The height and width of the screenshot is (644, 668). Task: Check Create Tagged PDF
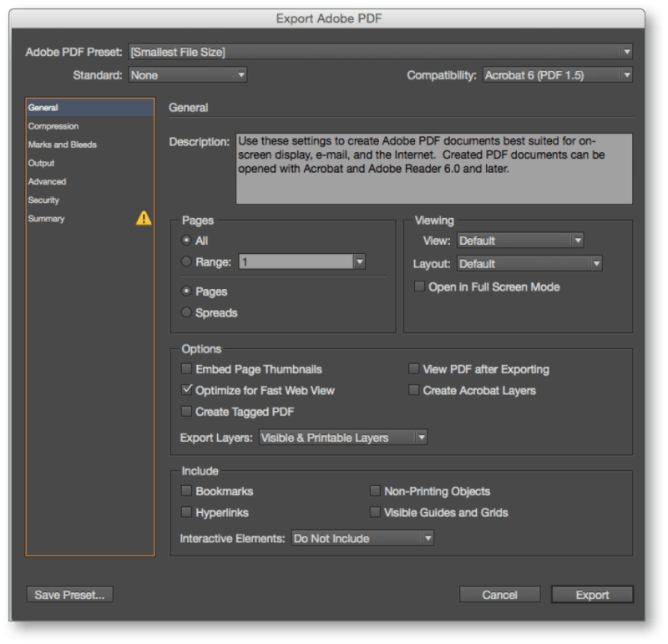click(x=185, y=411)
